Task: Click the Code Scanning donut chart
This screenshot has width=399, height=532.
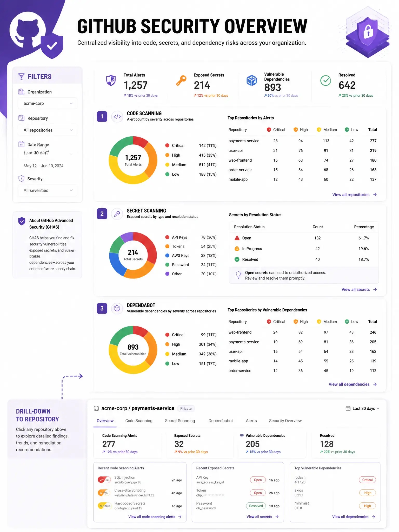Action: (x=133, y=160)
